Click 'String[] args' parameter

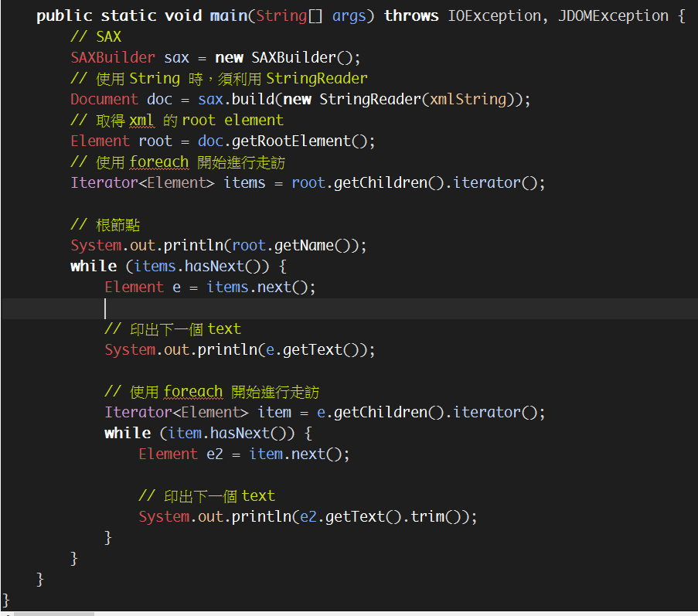[312, 16]
